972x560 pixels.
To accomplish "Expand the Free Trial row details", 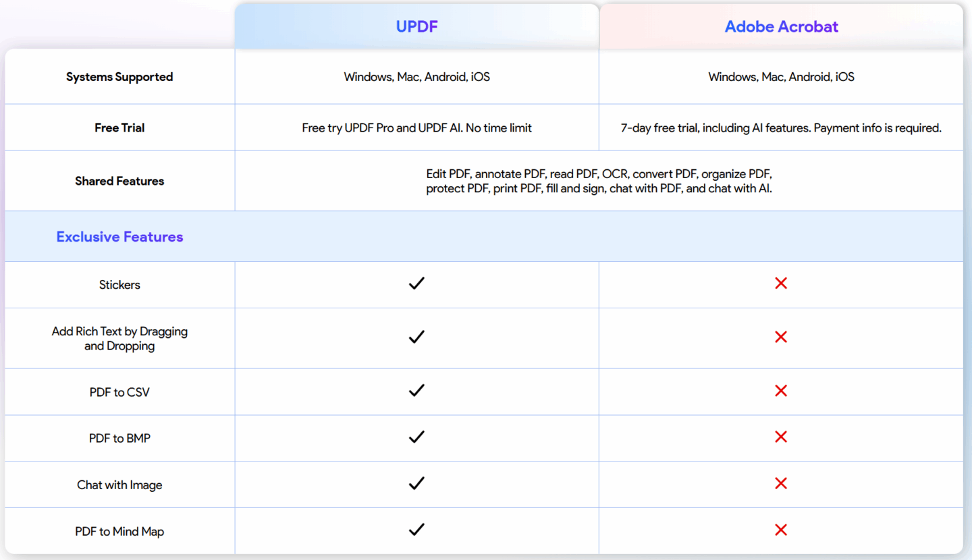I will (119, 128).
